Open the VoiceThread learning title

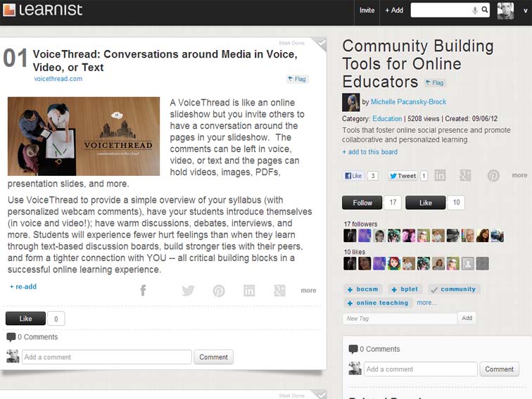click(x=165, y=61)
